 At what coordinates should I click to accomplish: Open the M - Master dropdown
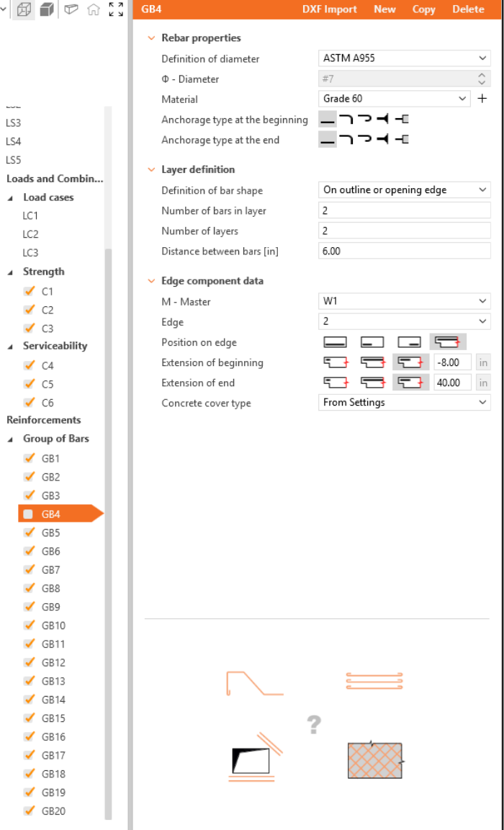(404, 301)
